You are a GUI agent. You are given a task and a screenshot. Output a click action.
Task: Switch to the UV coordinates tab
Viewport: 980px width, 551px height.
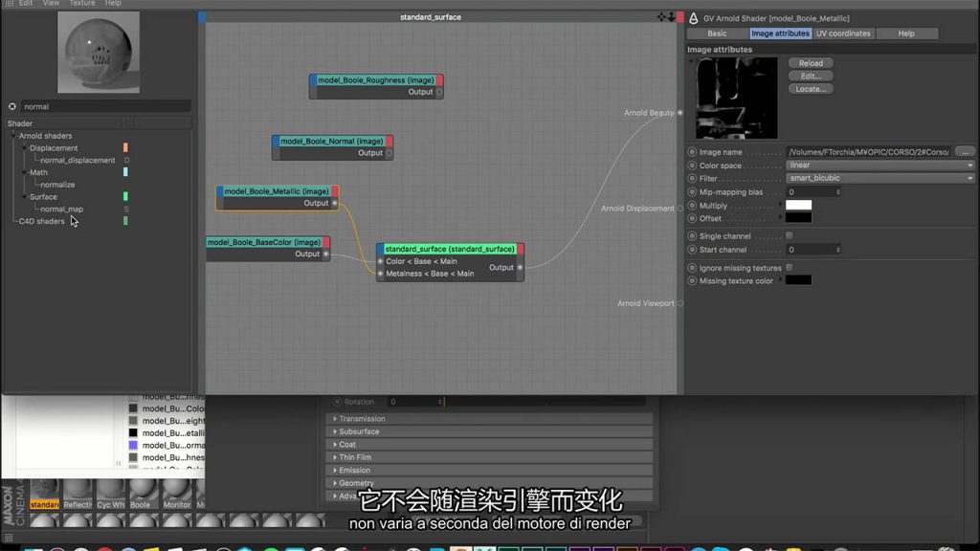tap(843, 33)
